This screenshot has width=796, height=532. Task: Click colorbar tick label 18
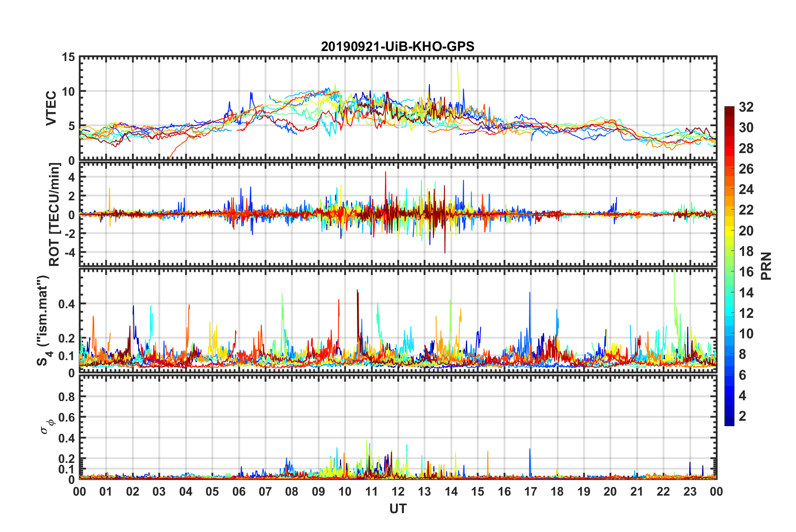click(x=746, y=251)
